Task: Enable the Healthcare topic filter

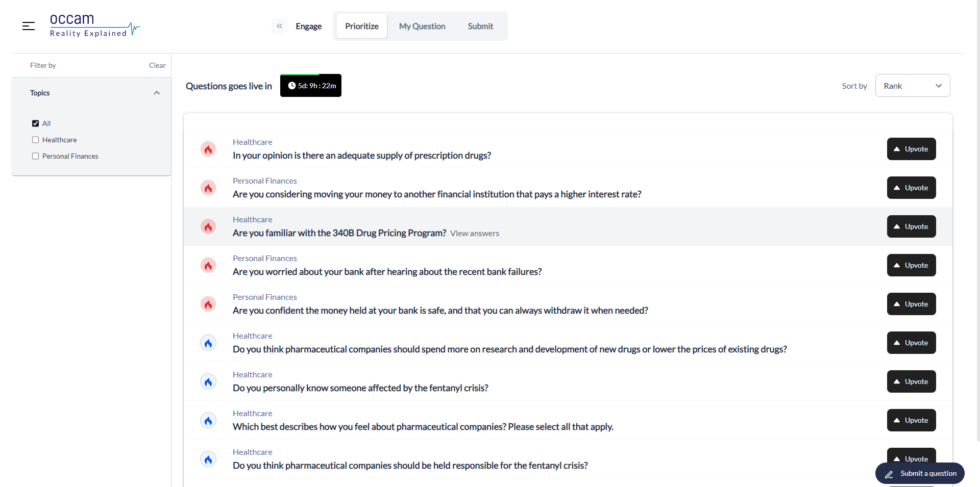Action: pos(36,140)
